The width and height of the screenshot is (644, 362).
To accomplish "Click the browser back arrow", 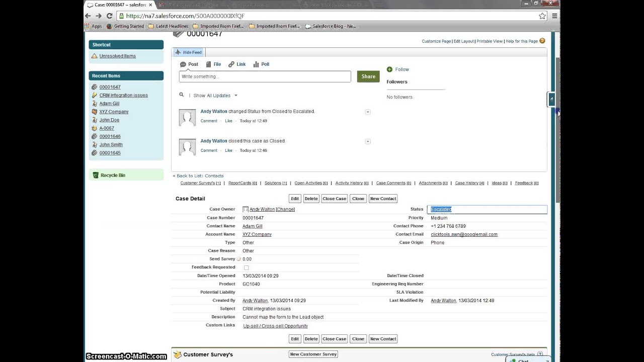I will click(x=88, y=16).
